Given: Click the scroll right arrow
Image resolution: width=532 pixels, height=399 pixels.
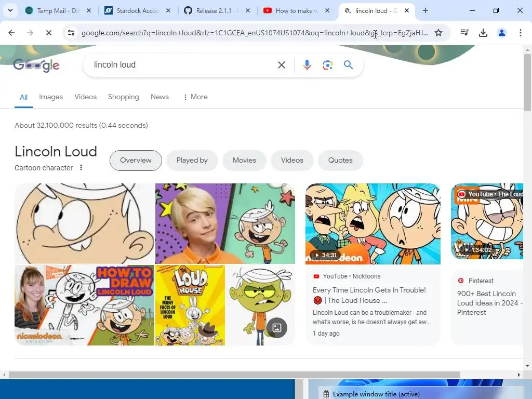Looking at the screenshot, I should click(x=519, y=375).
